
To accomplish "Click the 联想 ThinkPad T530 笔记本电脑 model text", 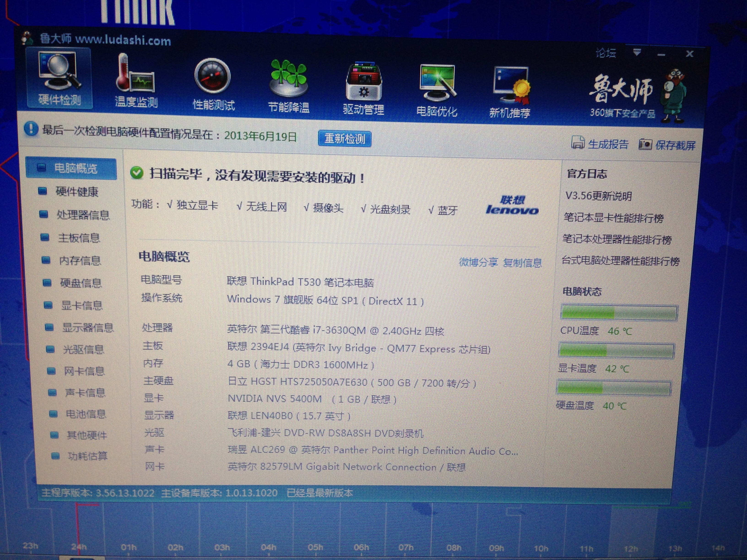I will point(300,282).
